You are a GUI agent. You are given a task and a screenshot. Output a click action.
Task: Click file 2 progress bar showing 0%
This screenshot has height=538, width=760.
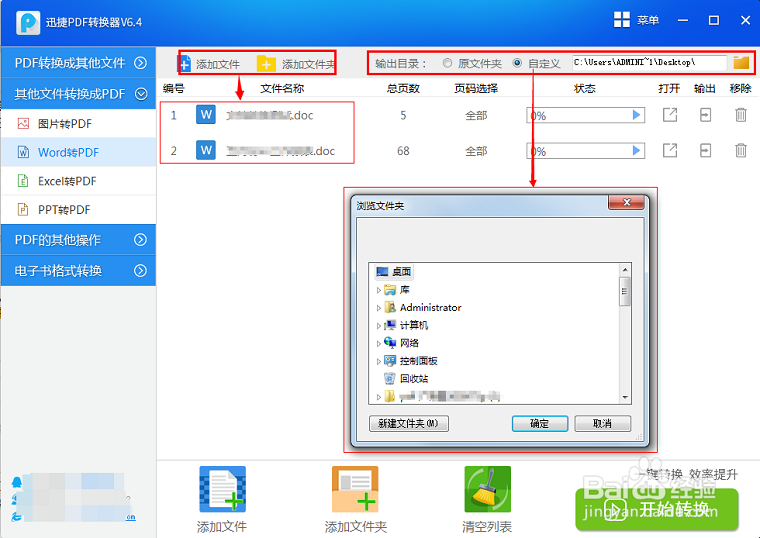click(586, 151)
